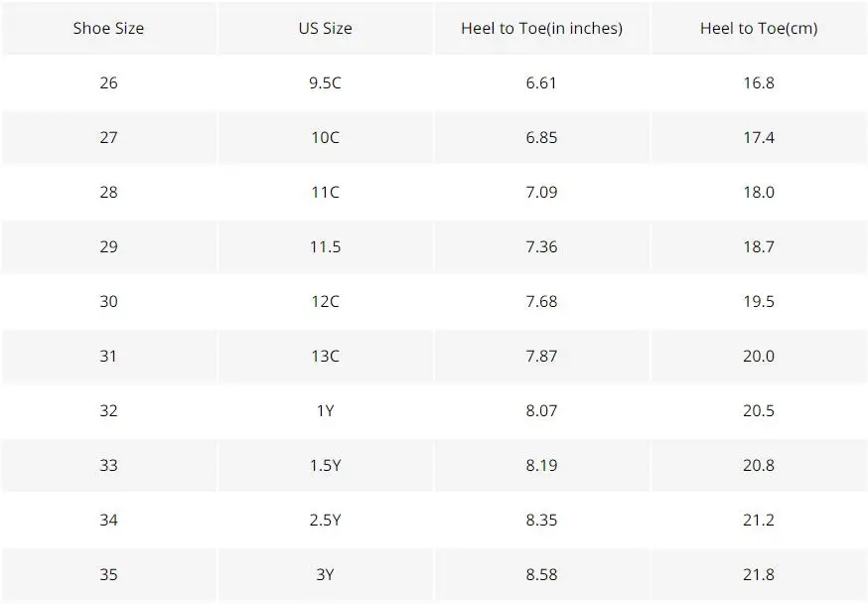Select the 21.8 cm cell
Viewport: 868px width, 604px height.
pyautogui.click(x=759, y=574)
